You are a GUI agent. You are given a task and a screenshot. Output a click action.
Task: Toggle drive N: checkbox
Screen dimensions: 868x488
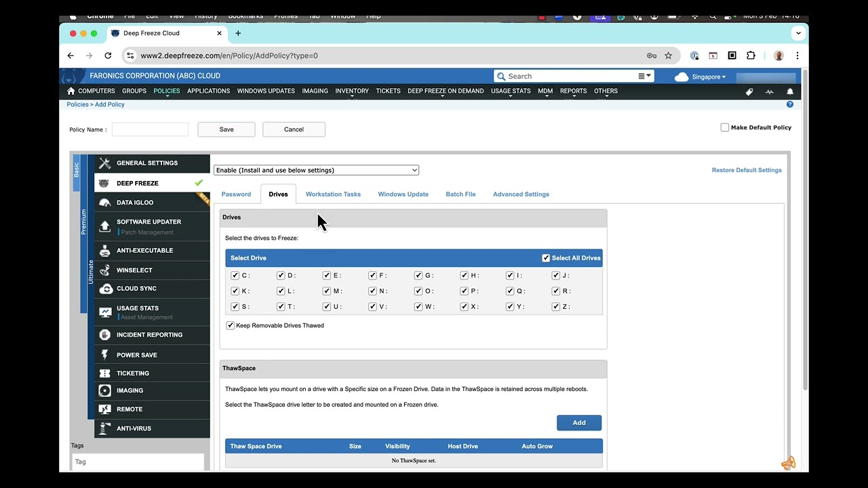pos(372,291)
